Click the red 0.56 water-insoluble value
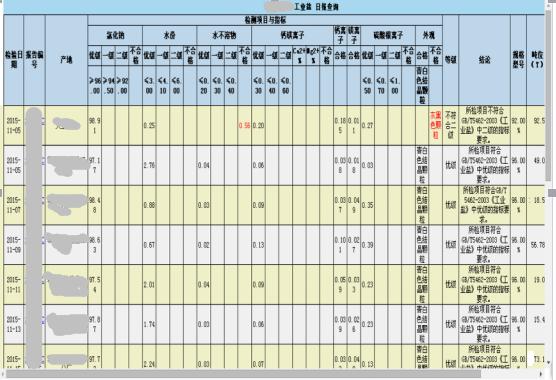Screen dimensions: 556x380 point(244,125)
